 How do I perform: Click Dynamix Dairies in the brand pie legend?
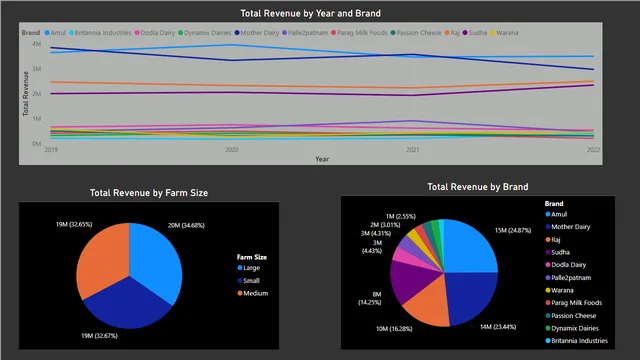[x=572, y=328]
